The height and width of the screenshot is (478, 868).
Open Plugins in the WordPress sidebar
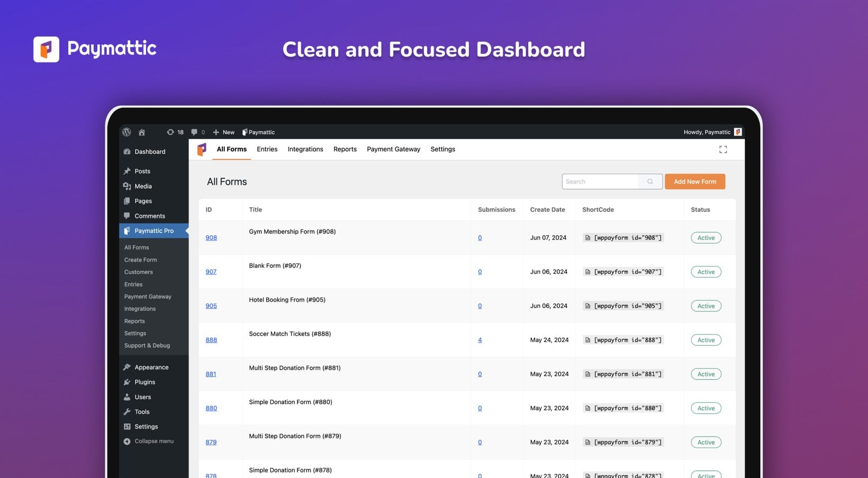[154, 382]
